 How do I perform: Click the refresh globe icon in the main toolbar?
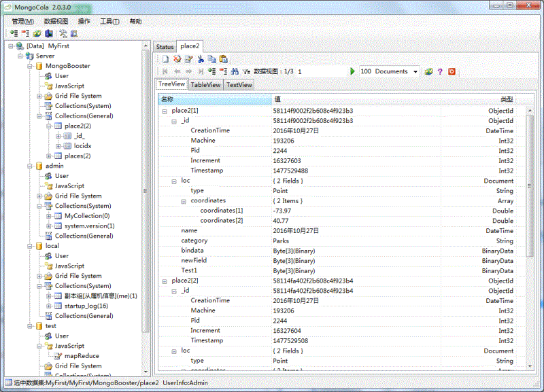[37, 33]
